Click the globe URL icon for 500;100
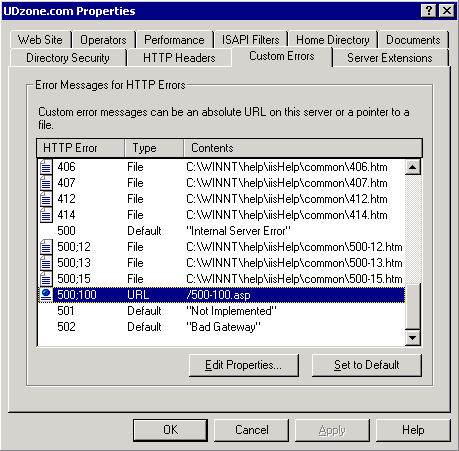The image size is (459, 451). 46,295
